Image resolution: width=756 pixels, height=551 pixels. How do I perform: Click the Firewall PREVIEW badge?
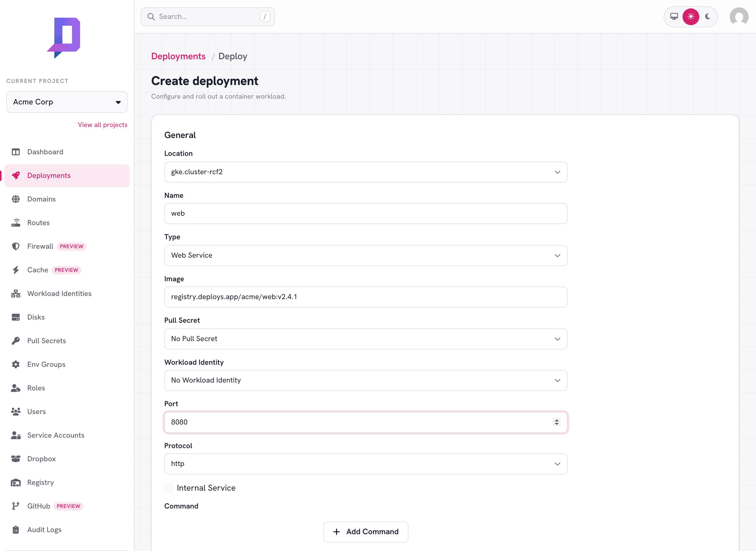click(71, 246)
